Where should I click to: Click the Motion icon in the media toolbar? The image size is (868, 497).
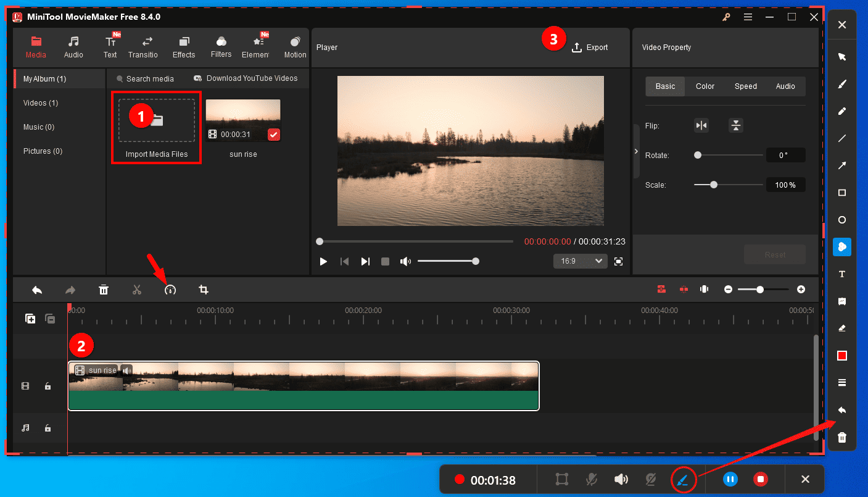[295, 46]
